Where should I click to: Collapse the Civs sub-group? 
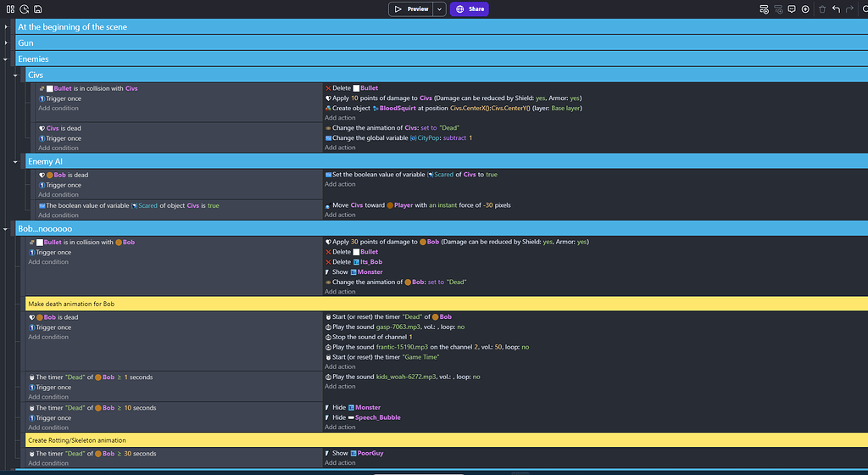click(x=15, y=75)
